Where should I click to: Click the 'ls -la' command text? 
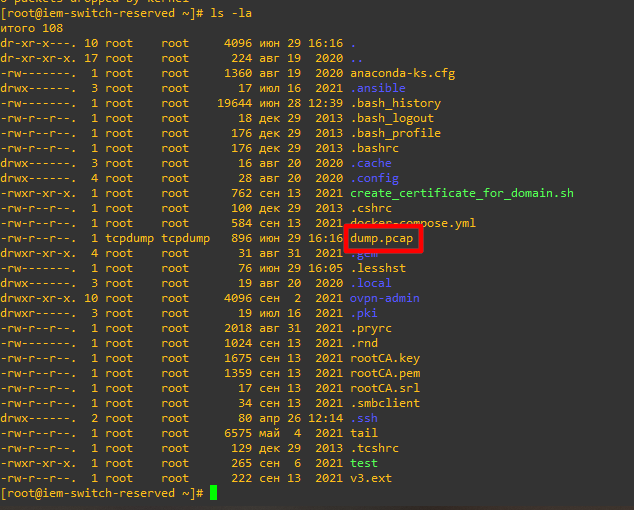(231, 13)
